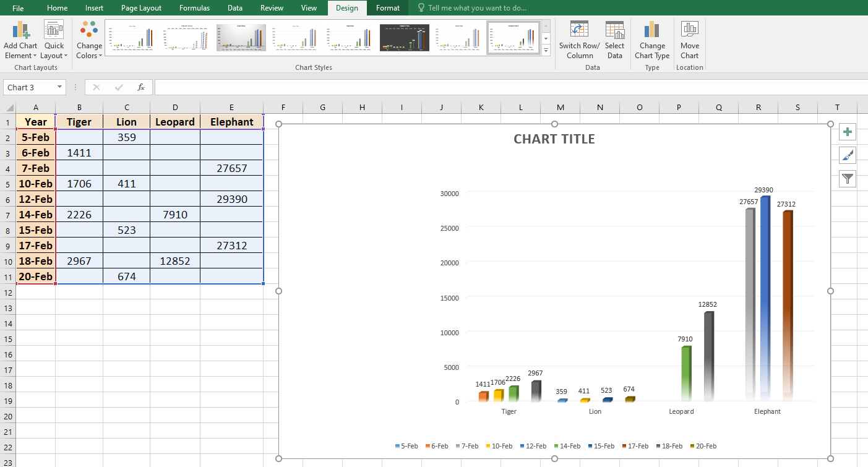Screen dimensions: 868x467
Task: Click the Change Colors palette icon
Action: [89, 30]
